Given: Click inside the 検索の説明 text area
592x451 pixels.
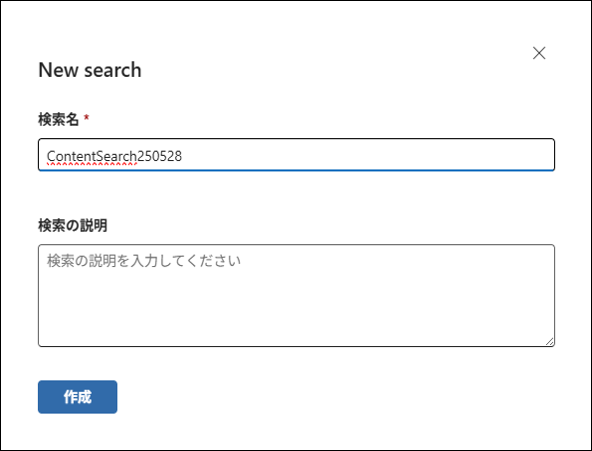Looking at the screenshot, I should [296, 296].
